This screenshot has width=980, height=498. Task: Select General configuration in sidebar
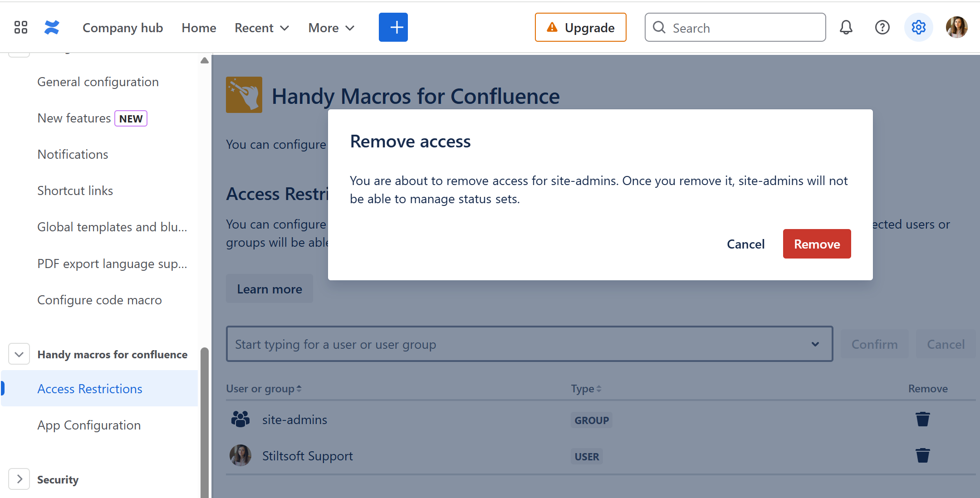tap(98, 82)
